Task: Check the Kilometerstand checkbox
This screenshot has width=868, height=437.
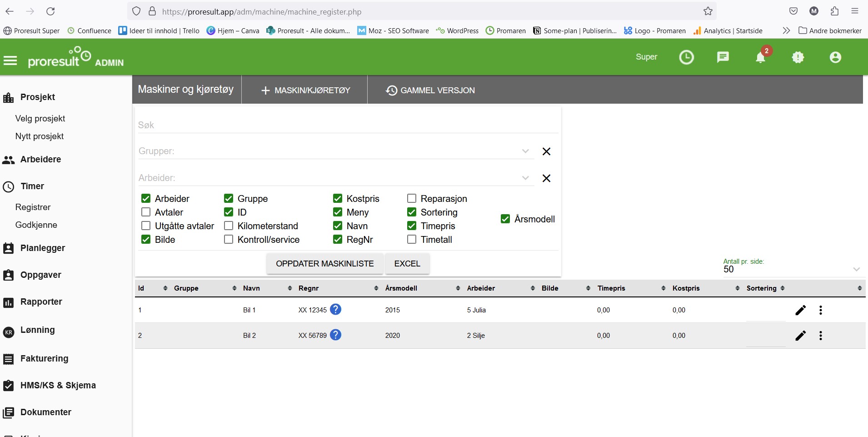Action: [229, 226]
